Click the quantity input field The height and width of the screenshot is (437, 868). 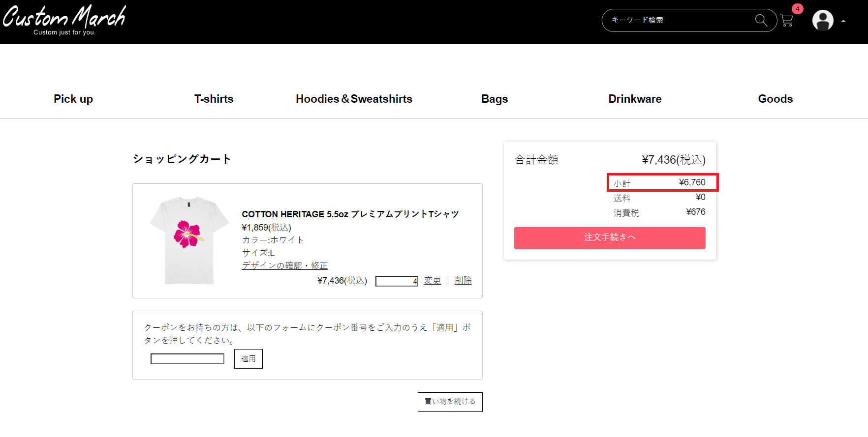pos(397,281)
